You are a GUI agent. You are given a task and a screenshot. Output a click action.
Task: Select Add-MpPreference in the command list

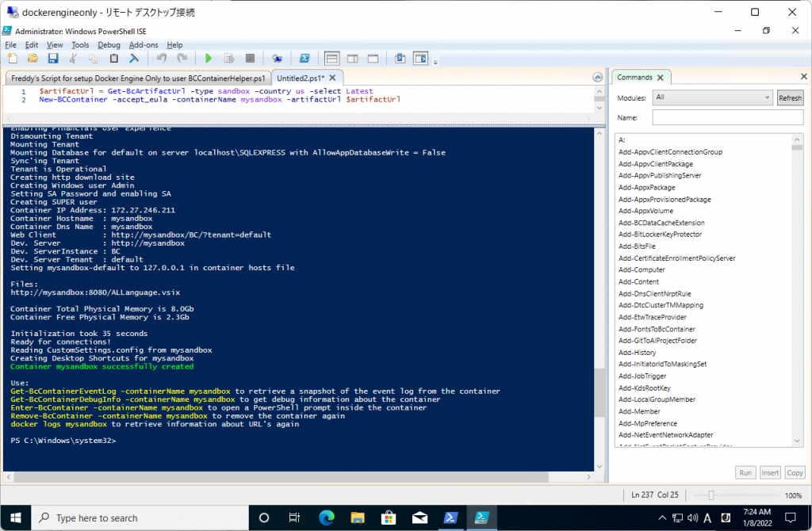(x=647, y=423)
